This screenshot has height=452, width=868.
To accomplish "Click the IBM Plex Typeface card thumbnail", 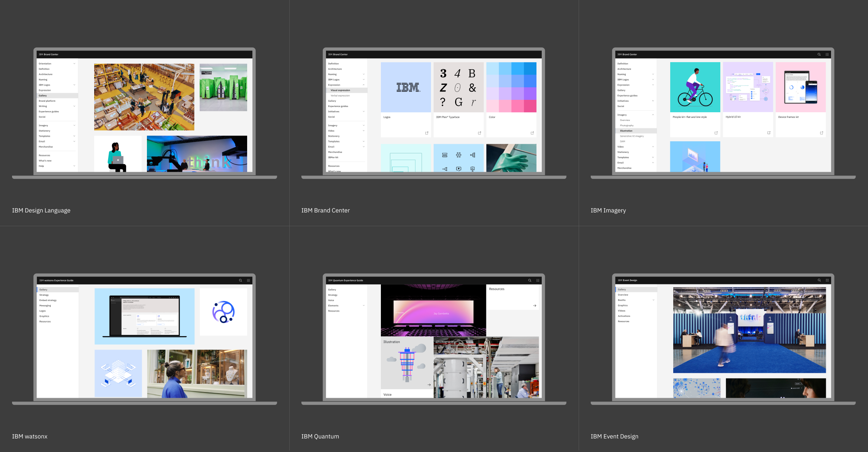I will point(458,87).
